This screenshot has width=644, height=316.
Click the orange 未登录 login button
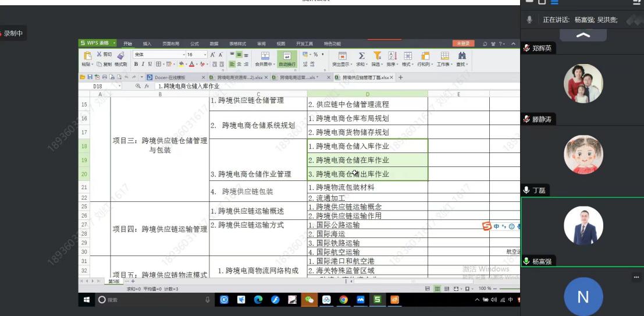pos(463,44)
